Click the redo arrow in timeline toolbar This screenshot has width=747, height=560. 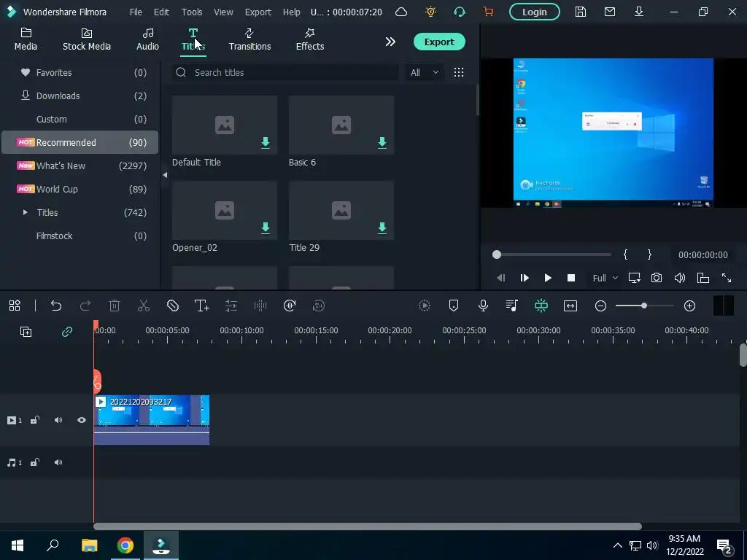[85, 306]
